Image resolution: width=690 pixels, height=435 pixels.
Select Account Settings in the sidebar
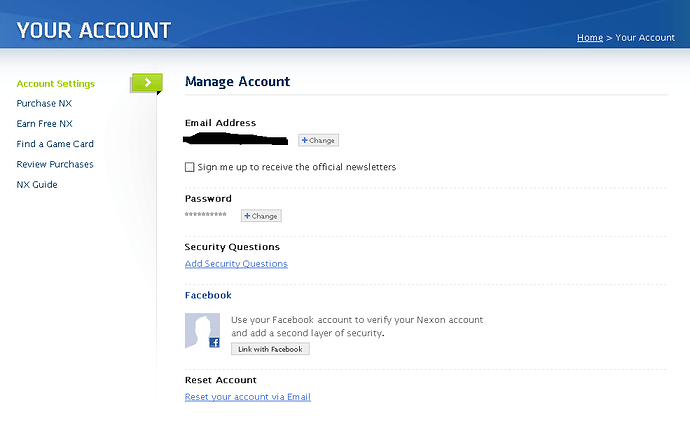pos(56,84)
